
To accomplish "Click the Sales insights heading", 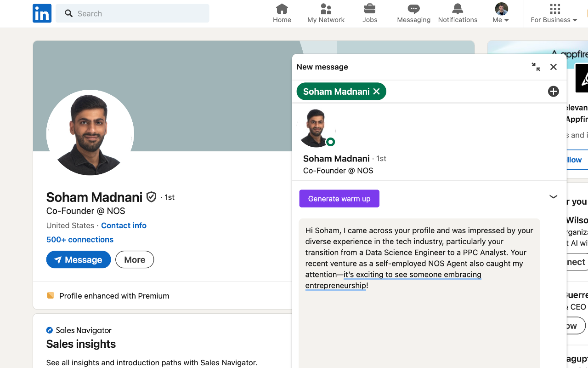I will pos(81,344).
